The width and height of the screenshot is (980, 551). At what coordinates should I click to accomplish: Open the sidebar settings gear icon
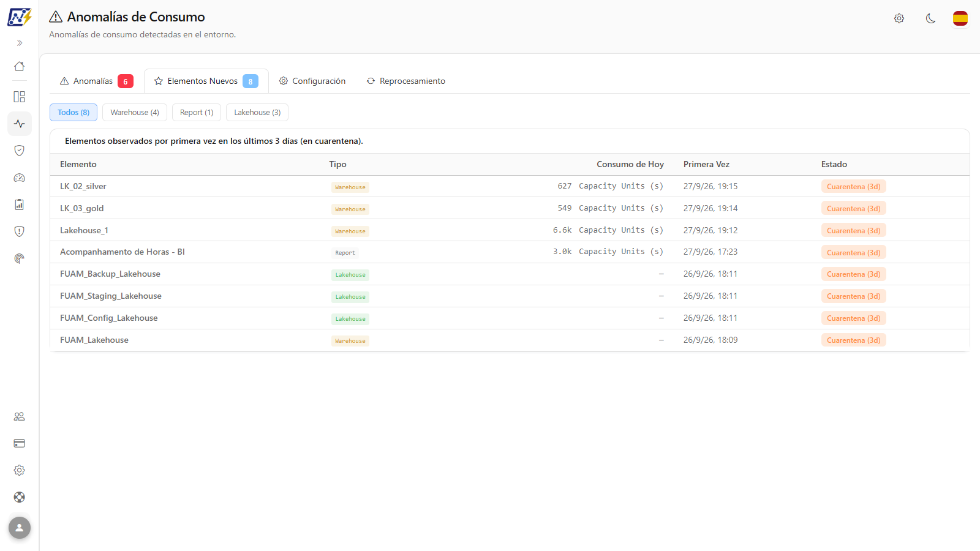point(20,470)
